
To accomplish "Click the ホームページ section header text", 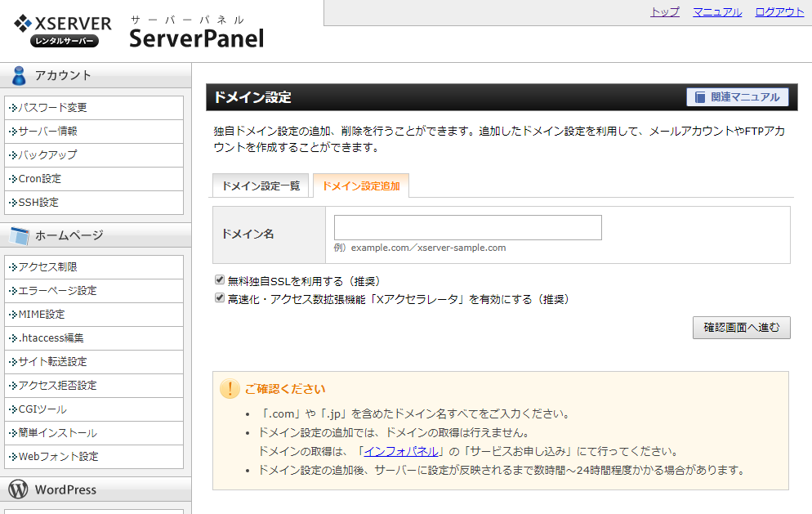I will [x=69, y=236].
